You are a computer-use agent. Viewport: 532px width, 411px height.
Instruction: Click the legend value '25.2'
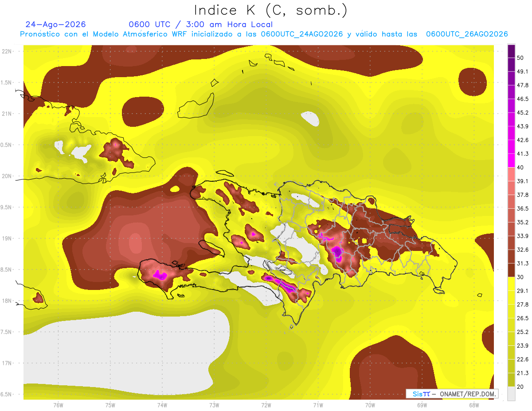tap(523, 332)
